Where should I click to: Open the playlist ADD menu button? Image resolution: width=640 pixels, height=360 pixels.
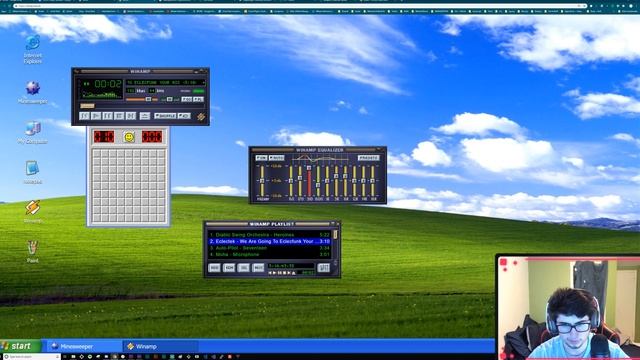[214, 268]
